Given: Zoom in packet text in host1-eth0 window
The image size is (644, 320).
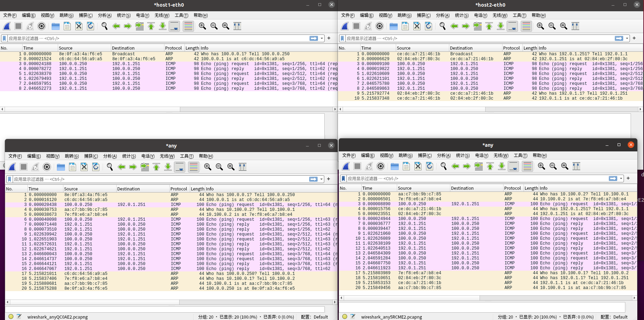Looking at the screenshot, I should point(202,26).
